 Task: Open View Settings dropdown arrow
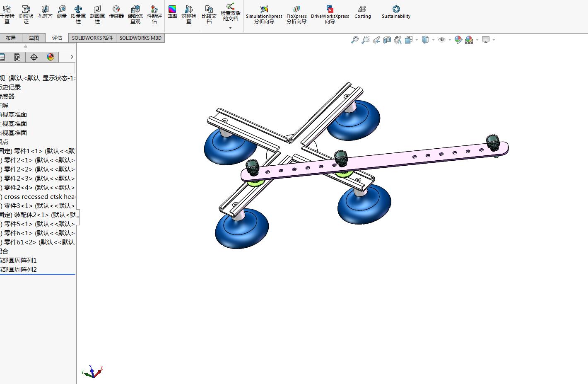pyautogui.click(x=494, y=40)
